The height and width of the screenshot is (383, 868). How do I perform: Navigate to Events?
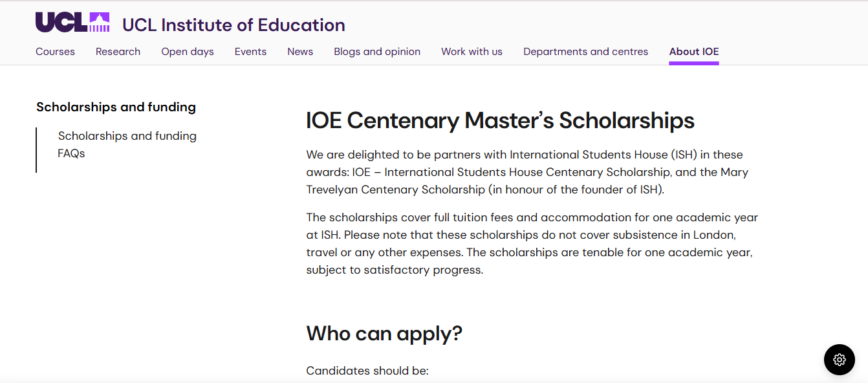click(x=250, y=51)
